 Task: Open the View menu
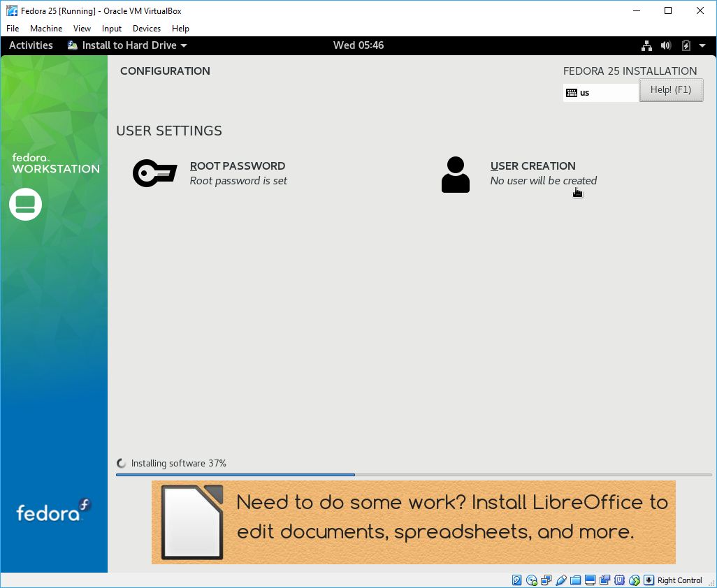coord(82,29)
